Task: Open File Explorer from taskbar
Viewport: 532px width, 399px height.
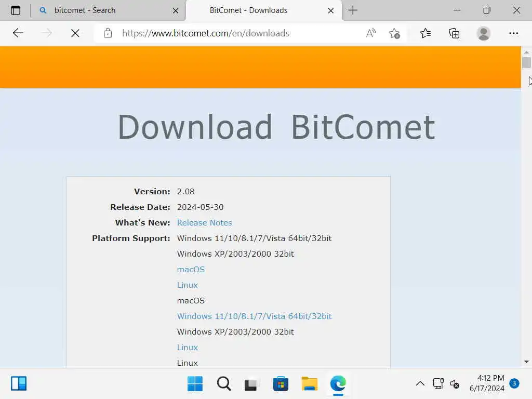Action: (310, 384)
